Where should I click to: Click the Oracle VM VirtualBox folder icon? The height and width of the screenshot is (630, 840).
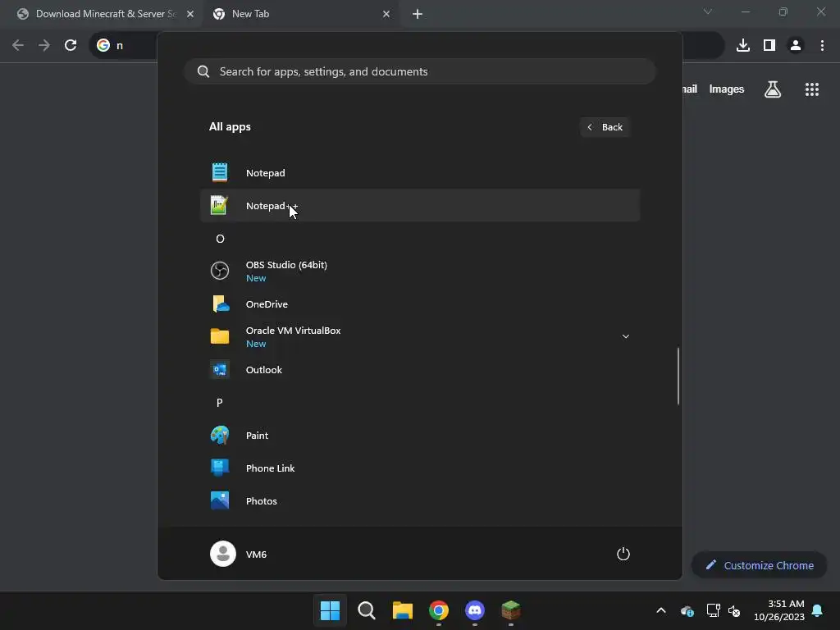(220, 336)
